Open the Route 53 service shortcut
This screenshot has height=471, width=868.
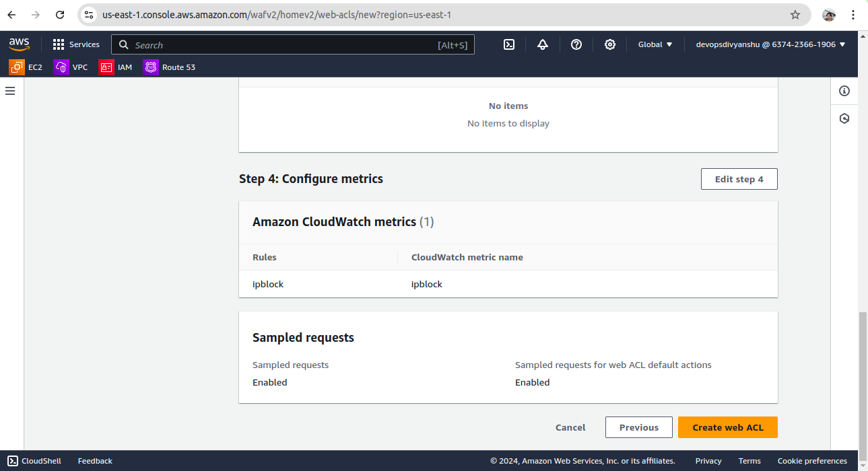[170, 67]
